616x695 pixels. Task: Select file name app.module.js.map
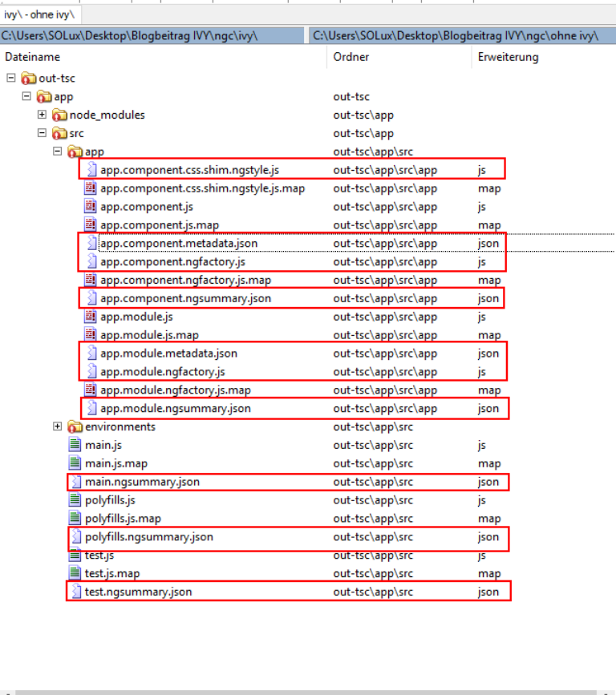point(149,335)
